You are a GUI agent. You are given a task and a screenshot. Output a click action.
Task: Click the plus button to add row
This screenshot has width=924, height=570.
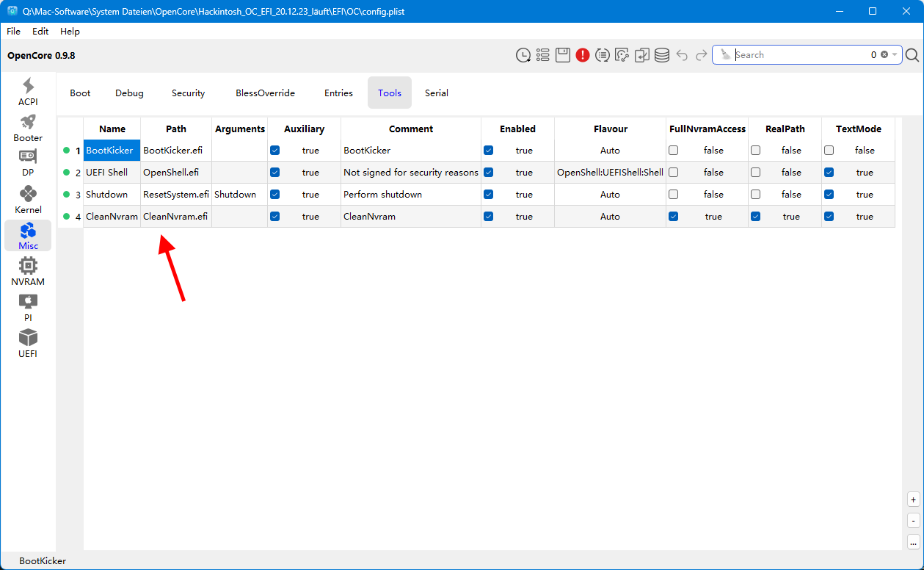913,500
